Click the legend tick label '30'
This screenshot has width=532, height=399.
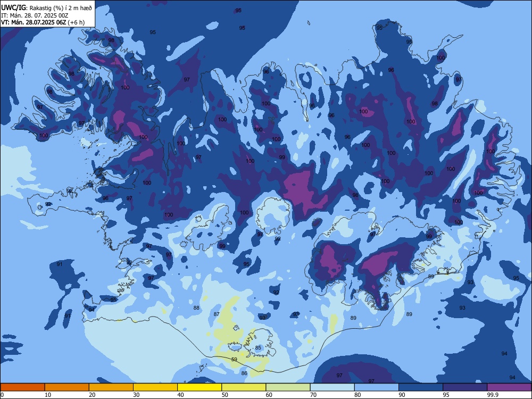tap(136, 395)
